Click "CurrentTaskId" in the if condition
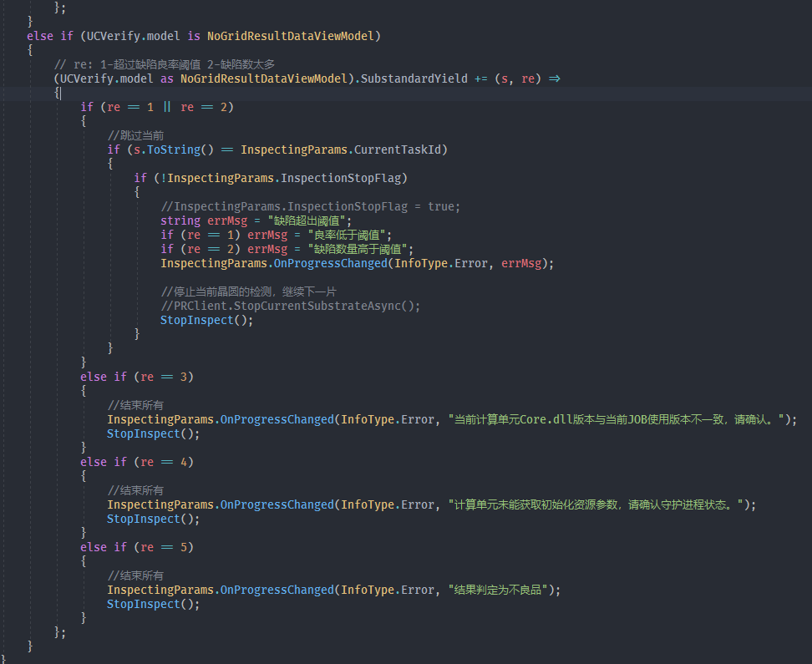 397,150
